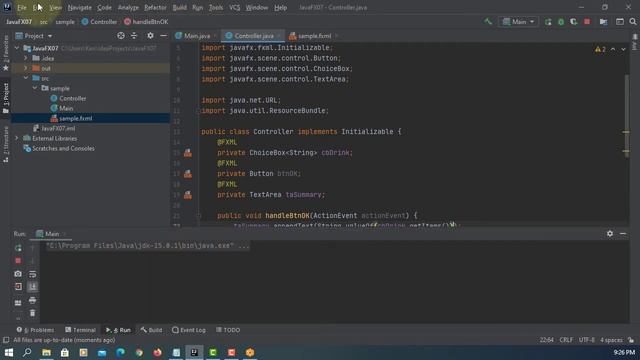Open the Event Log button
640x360 pixels.
[189, 330]
